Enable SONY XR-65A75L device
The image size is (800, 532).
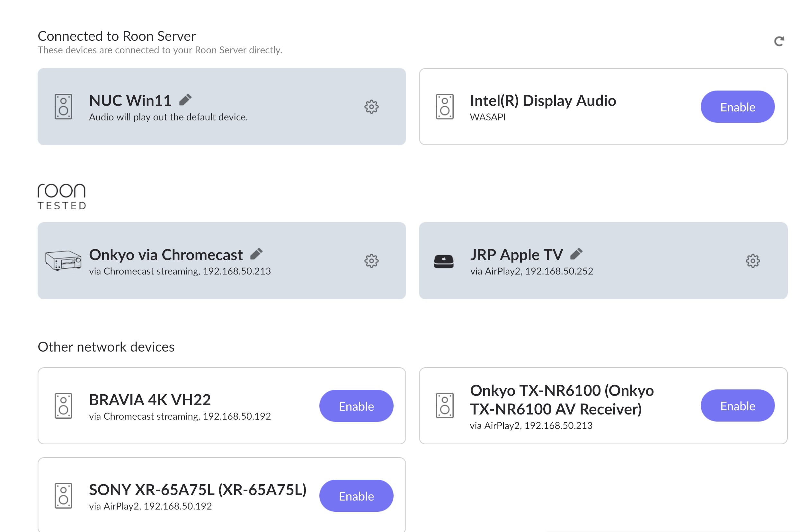pyautogui.click(x=356, y=496)
